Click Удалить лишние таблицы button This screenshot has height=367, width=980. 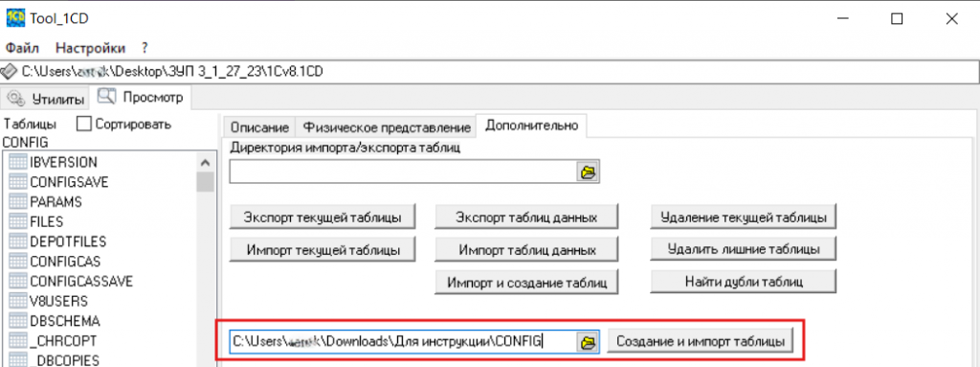pyautogui.click(x=743, y=248)
